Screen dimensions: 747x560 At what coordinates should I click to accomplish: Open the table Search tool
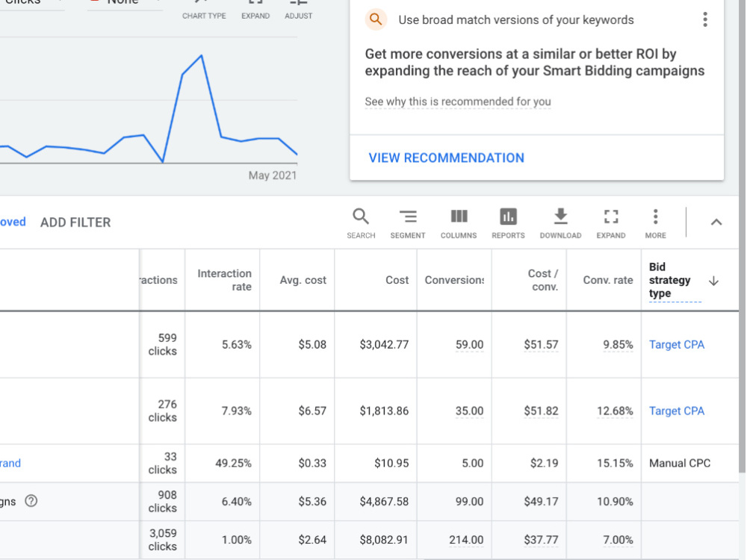[361, 223]
